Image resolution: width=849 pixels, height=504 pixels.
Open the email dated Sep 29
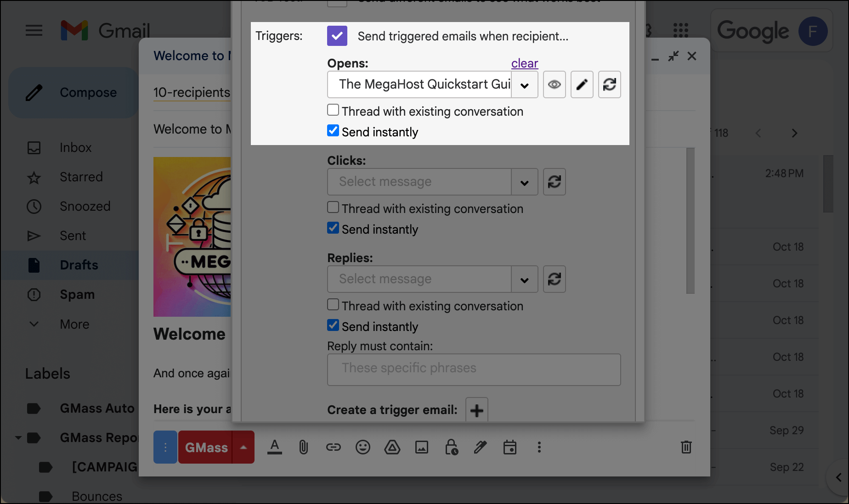point(764,431)
